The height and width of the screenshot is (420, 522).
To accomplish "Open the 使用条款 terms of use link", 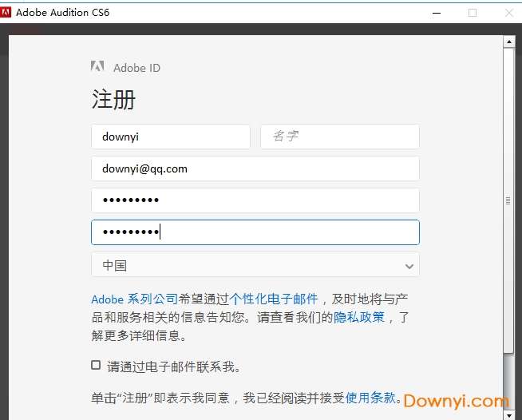I will (370, 398).
